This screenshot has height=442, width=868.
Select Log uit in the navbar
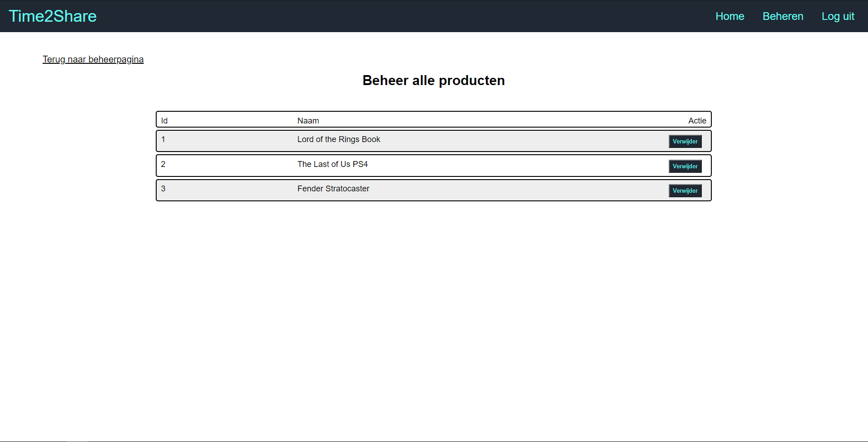click(838, 16)
